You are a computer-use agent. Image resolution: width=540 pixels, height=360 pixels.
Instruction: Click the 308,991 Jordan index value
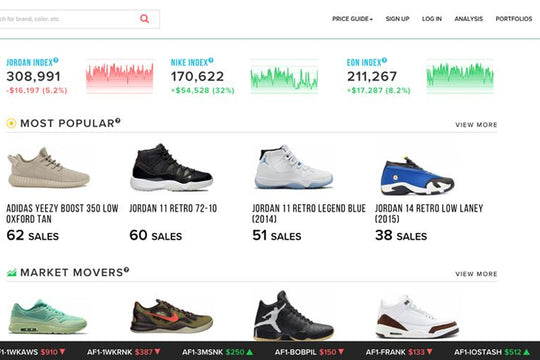coord(33,76)
